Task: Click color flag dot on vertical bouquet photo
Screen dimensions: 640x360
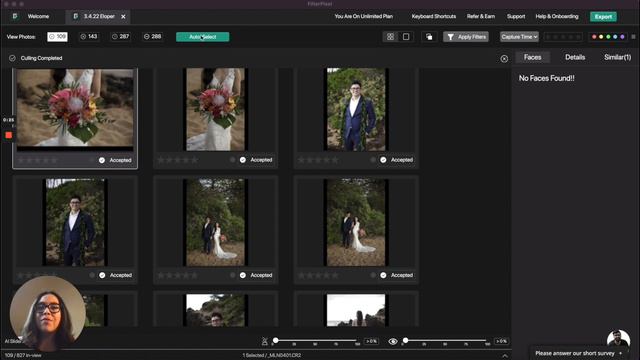Action: [x=232, y=160]
